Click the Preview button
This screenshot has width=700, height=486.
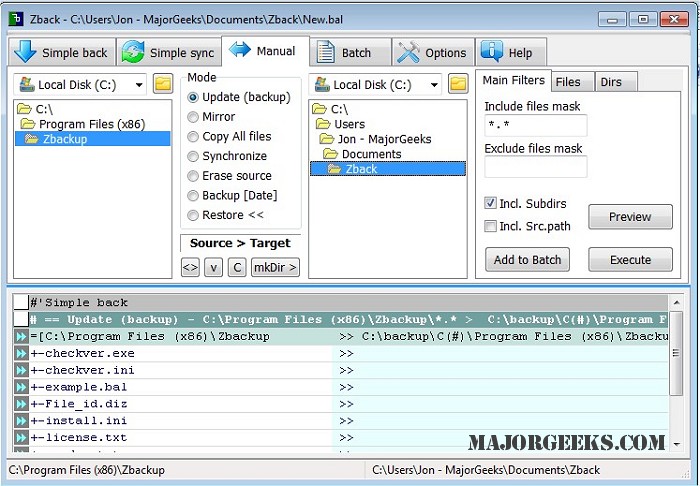[x=630, y=217]
